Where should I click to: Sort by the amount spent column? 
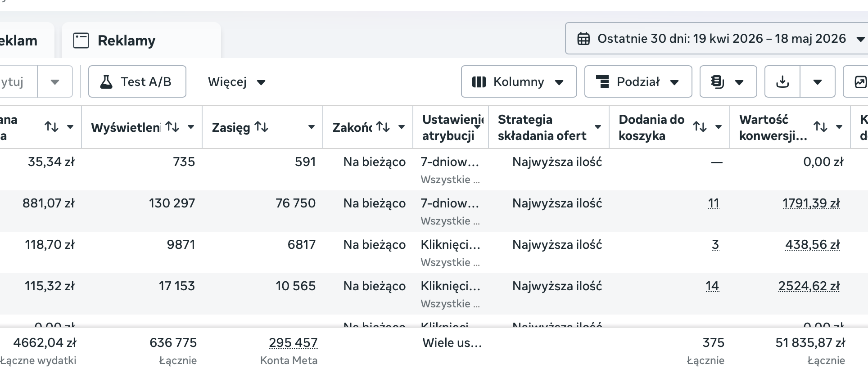(x=51, y=127)
